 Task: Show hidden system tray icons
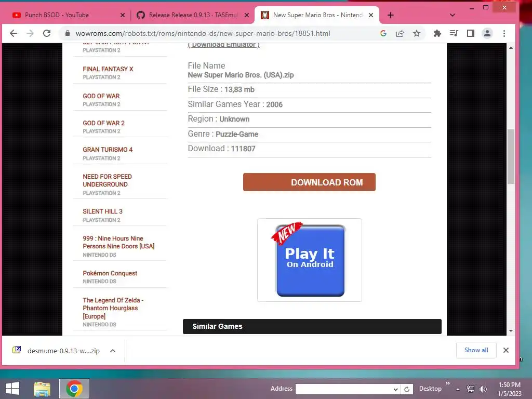coord(458,389)
